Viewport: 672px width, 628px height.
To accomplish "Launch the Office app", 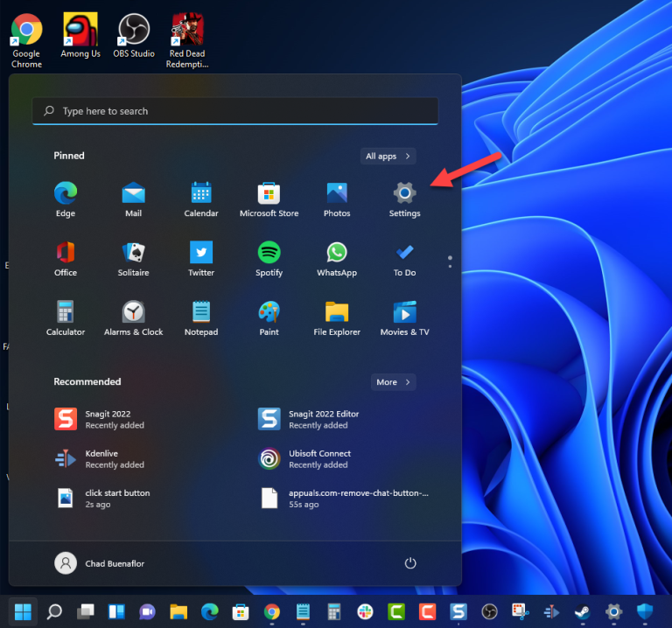I will click(66, 259).
